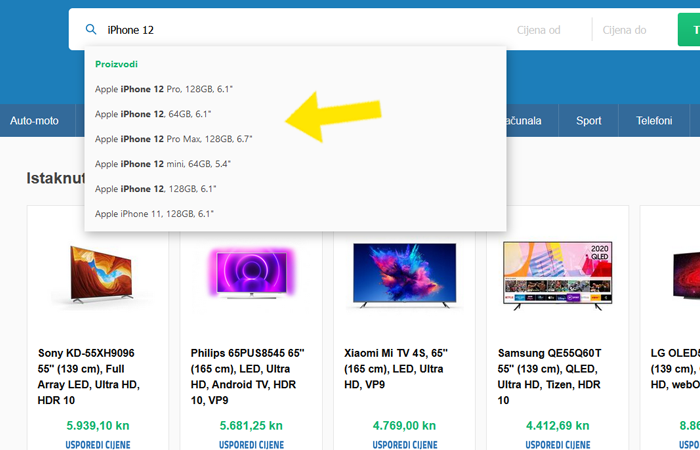700x450 pixels.
Task: Open the Sport category
Action: click(588, 121)
